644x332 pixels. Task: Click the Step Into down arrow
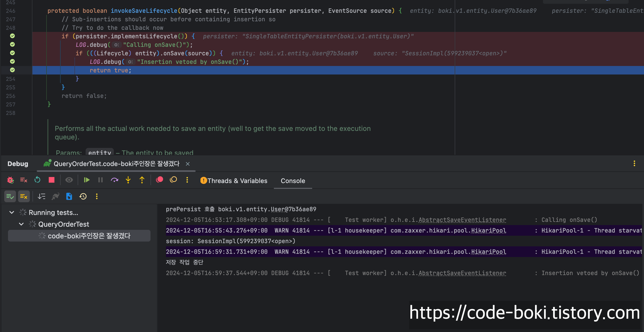(128, 180)
